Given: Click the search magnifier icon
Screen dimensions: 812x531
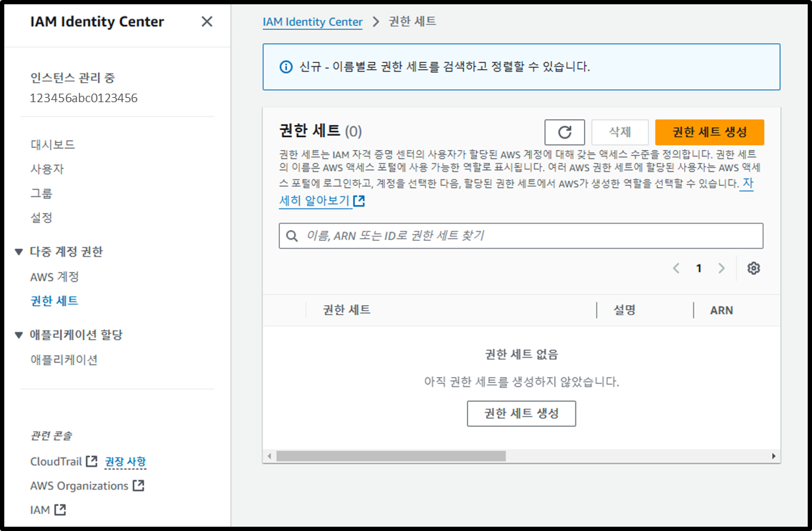Looking at the screenshot, I should pyautogui.click(x=292, y=236).
